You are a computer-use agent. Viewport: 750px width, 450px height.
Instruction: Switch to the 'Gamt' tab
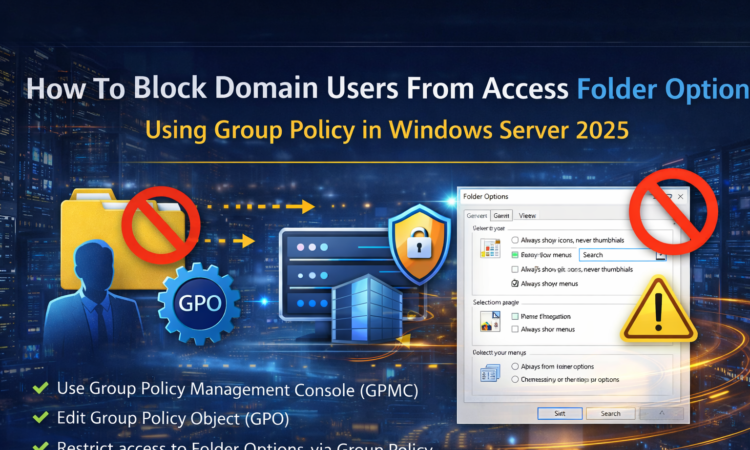501,216
